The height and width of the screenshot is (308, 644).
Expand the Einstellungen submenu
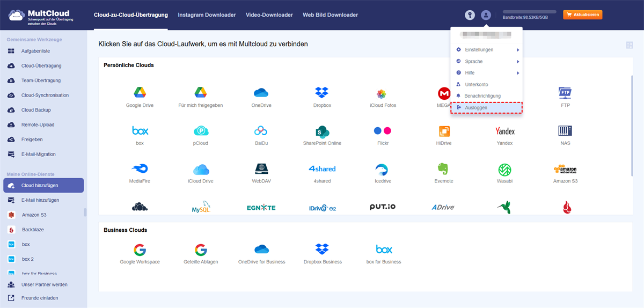[487, 49]
